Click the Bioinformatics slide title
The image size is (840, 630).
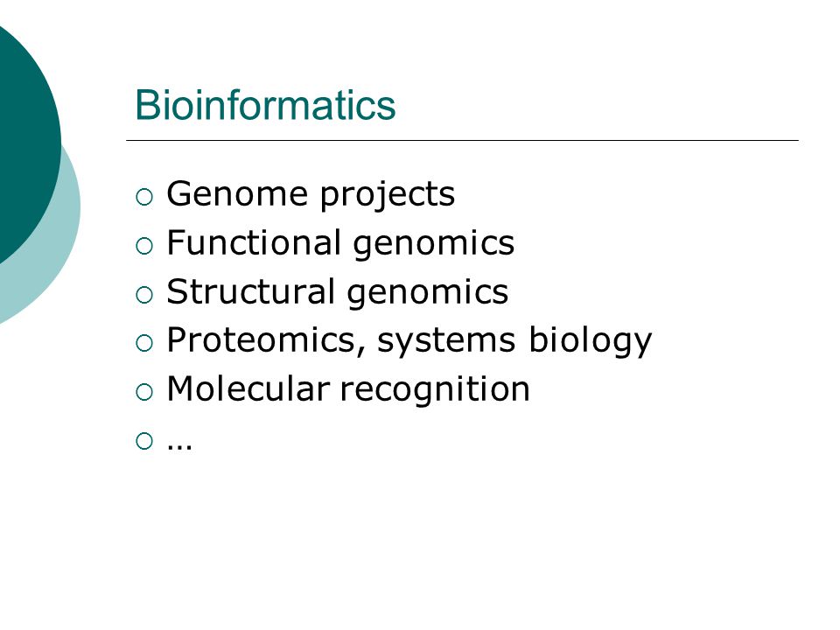265,105
